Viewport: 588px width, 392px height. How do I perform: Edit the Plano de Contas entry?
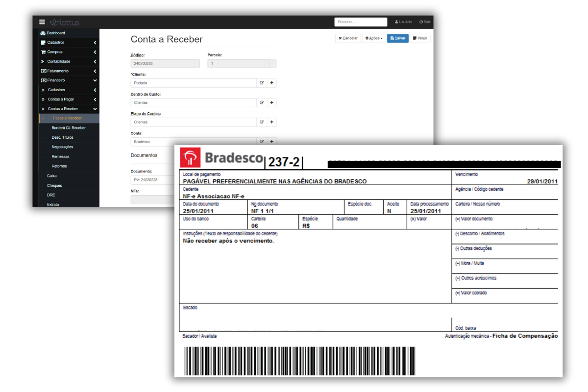click(262, 122)
